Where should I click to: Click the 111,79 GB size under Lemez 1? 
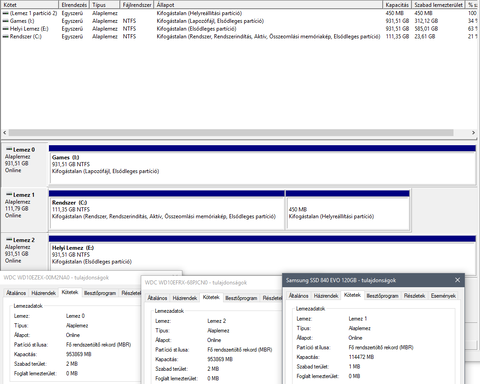pyautogui.click(x=16, y=209)
